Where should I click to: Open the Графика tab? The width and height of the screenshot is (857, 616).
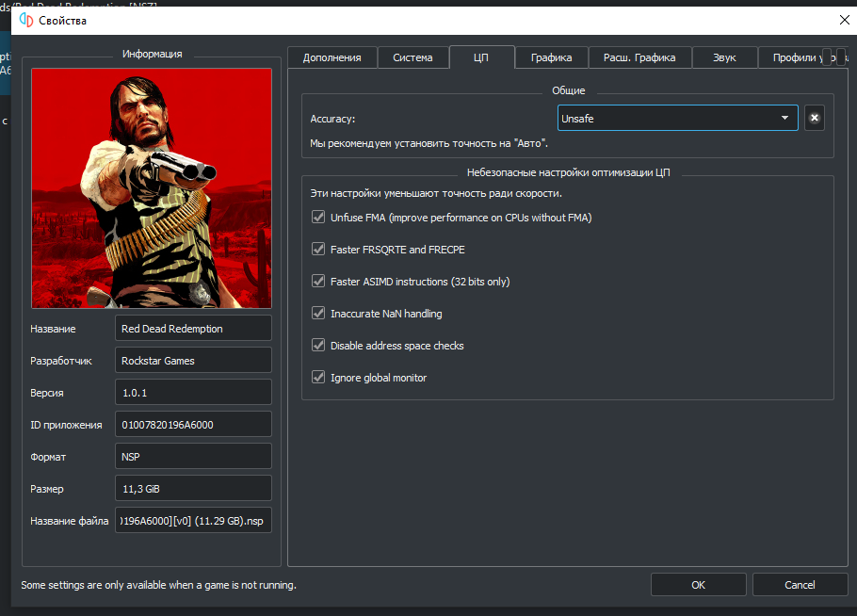pos(552,57)
